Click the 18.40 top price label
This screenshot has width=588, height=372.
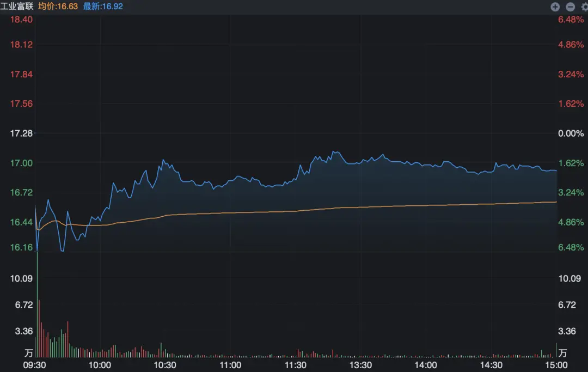point(21,20)
